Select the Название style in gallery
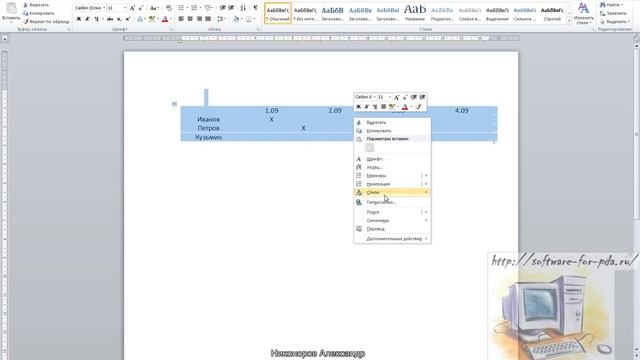 click(x=415, y=13)
